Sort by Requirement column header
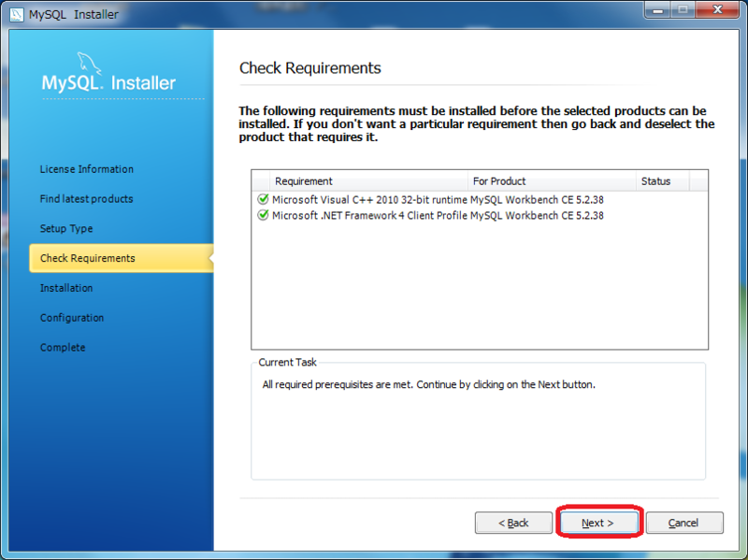 (x=368, y=181)
